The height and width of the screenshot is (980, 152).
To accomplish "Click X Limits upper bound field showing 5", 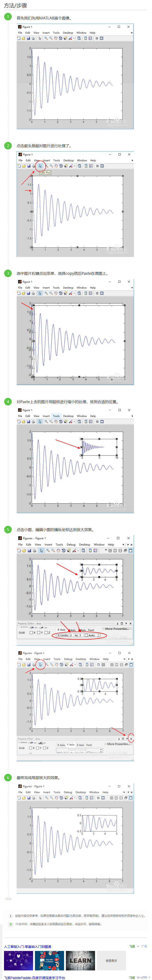I will 81,635.
